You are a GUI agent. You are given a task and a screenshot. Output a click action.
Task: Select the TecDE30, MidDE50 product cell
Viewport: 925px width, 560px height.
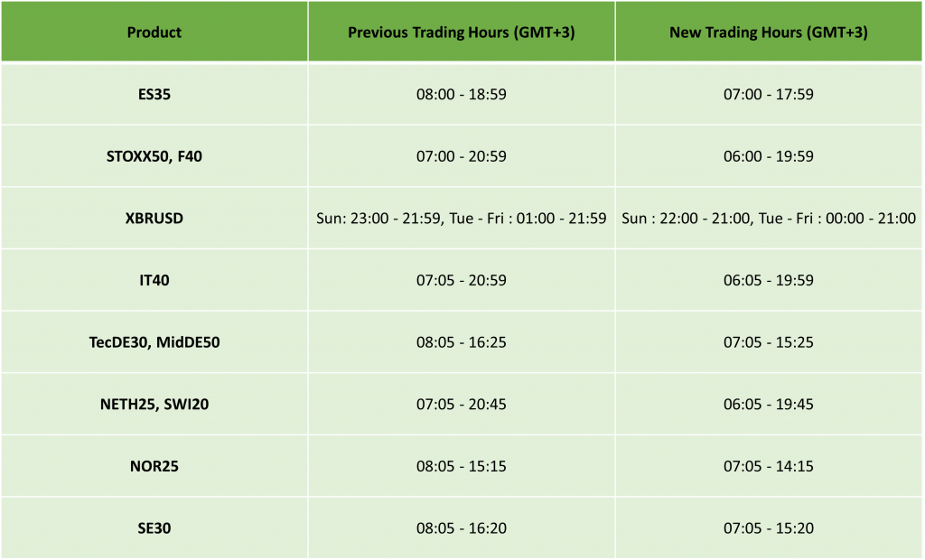154,342
